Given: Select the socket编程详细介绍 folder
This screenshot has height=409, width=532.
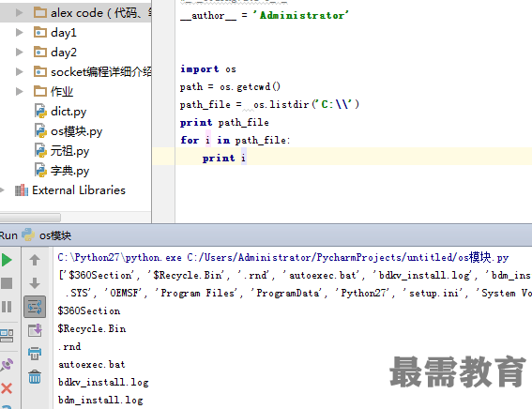Looking at the screenshot, I should coord(93,72).
